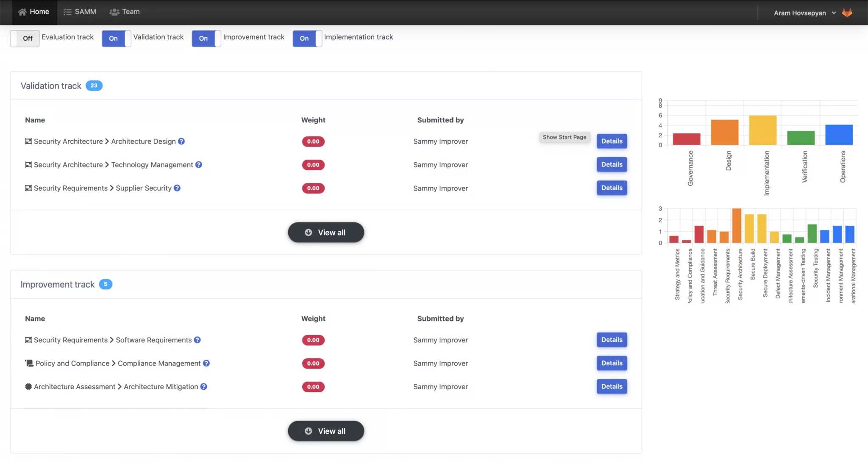Click the yellow Implementation bar in chart

[762, 130]
